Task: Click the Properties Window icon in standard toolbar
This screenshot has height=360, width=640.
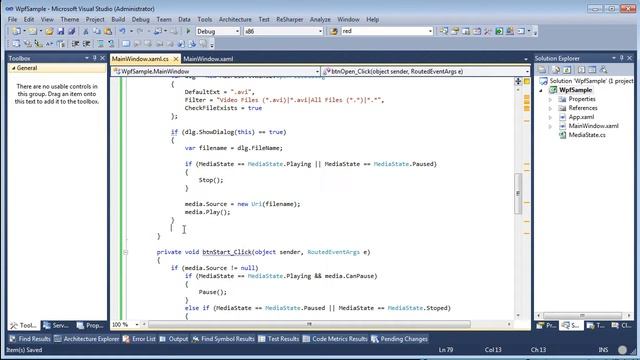Action: 455,31
